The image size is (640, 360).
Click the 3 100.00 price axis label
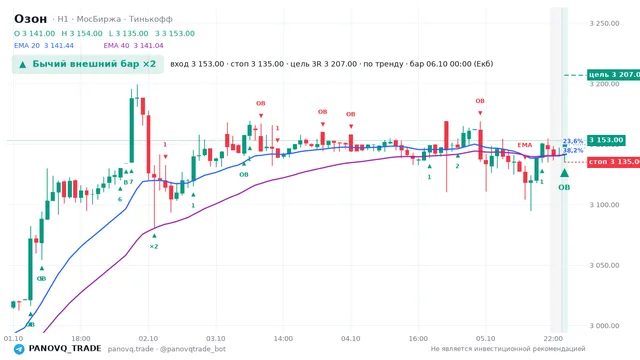[x=604, y=205]
